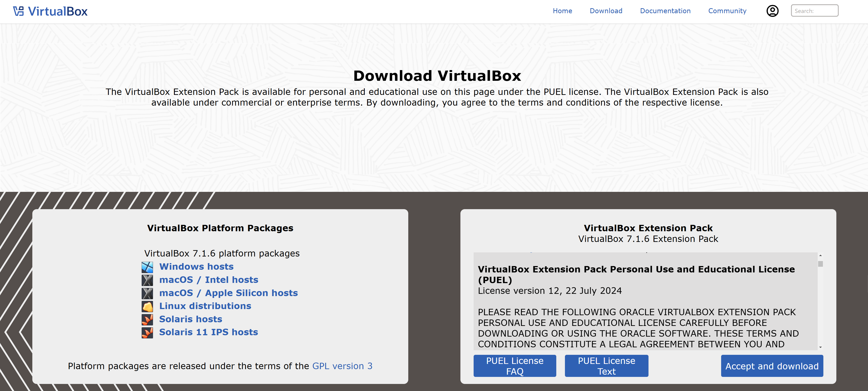Open the Documentation menu item
This screenshot has width=868, height=391.
[665, 11]
